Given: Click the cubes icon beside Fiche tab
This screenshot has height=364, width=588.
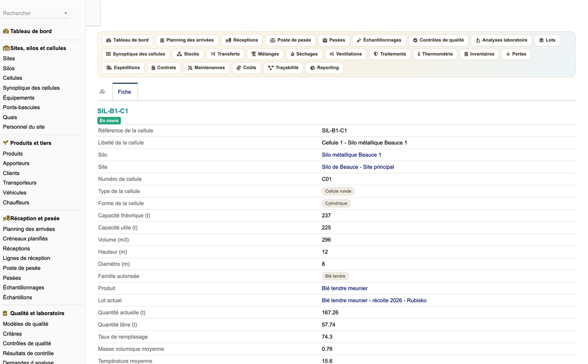Looking at the screenshot, I should coord(102,92).
